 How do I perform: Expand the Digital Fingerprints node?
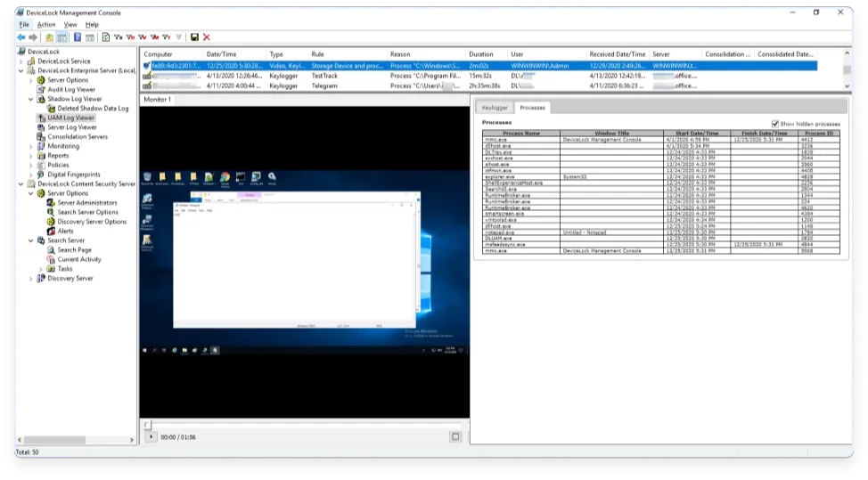coord(31,175)
